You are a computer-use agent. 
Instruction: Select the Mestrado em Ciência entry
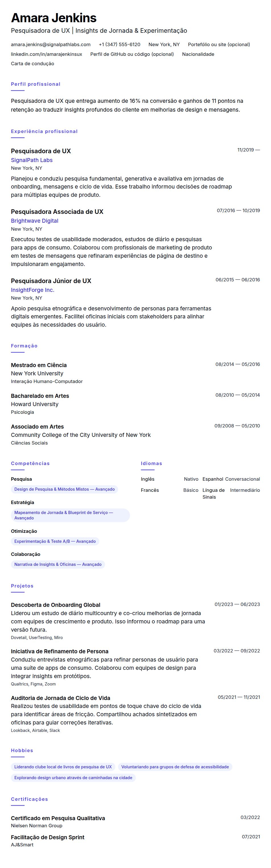[39, 365]
